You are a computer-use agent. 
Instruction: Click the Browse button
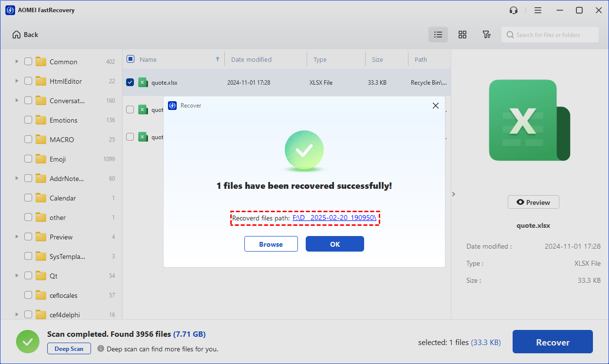point(271,244)
